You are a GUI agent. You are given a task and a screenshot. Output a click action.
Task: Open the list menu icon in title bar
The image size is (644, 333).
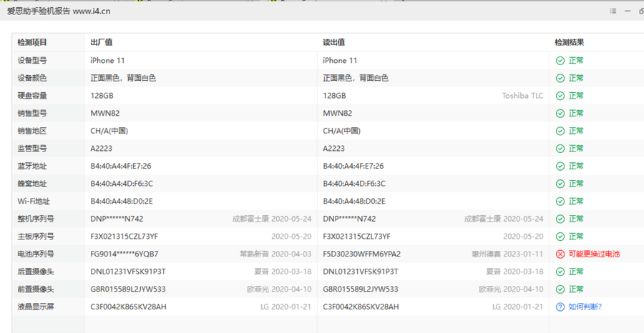tap(613, 11)
